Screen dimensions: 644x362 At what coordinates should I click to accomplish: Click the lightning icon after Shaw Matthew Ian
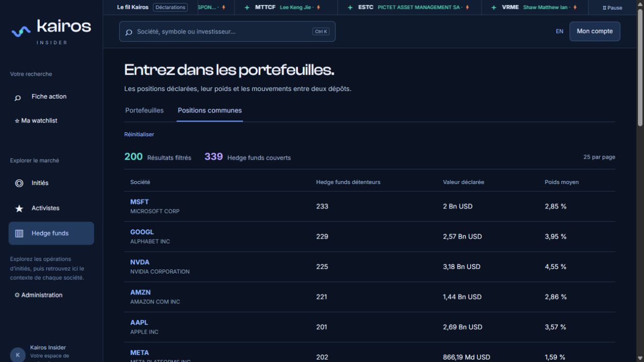[x=575, y=7]
